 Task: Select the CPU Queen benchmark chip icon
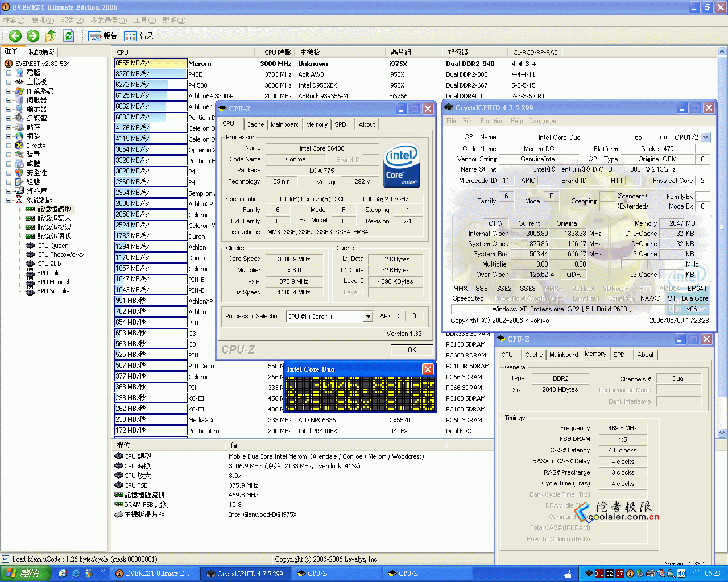coord(30,246)
